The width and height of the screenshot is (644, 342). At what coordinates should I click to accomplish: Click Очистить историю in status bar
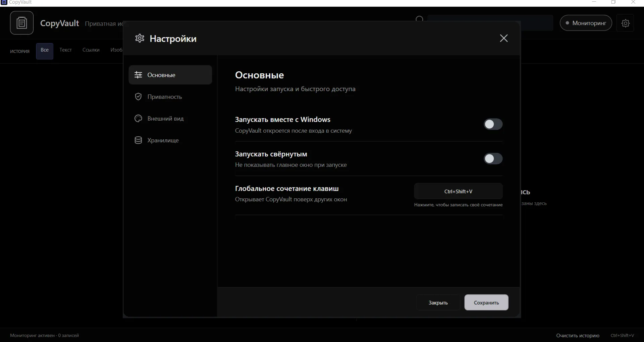coord(578,335)
